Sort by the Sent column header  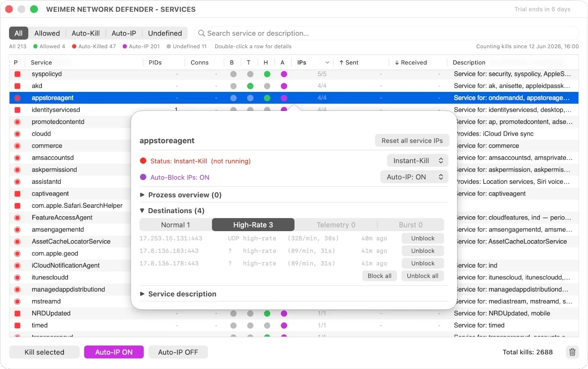(349, 63)
